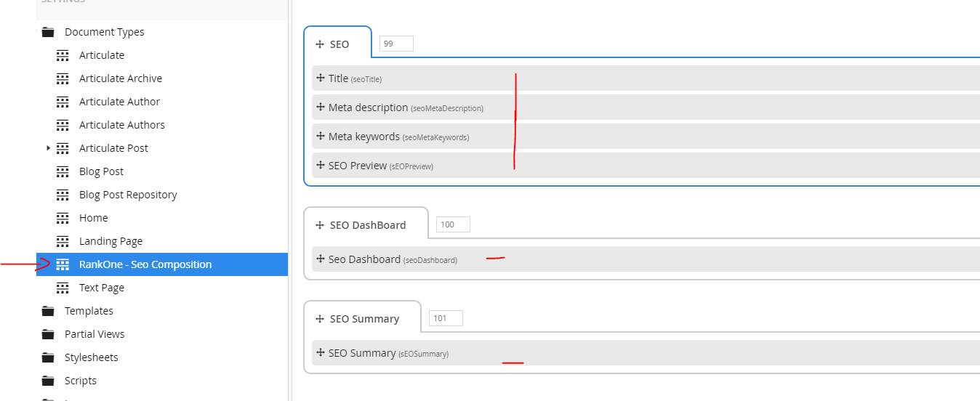Open the Title seoTitle property

339,78
